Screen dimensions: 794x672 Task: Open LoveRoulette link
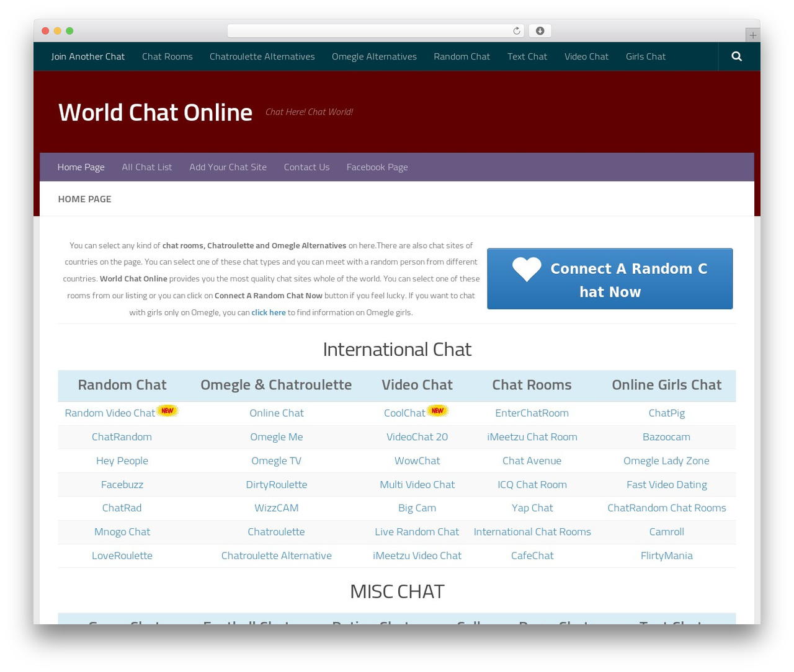122,555
